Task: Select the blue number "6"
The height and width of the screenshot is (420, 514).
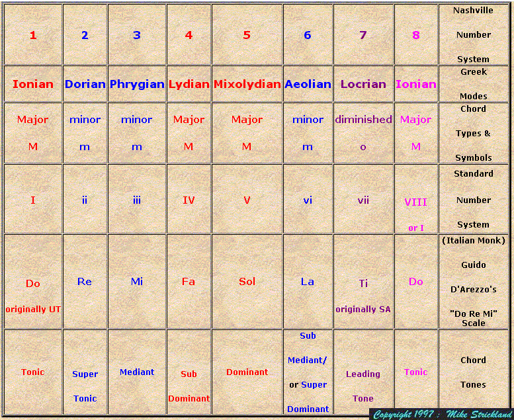Action: (308, 35)
